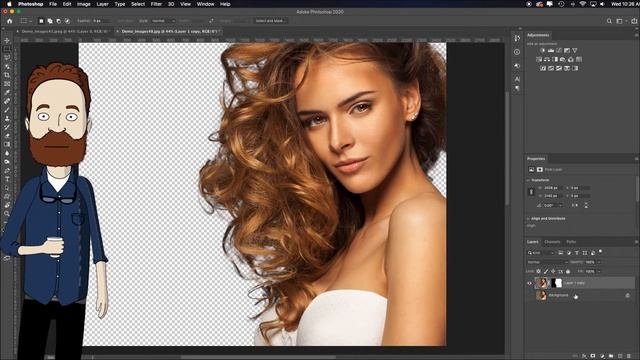Open the layer Opacity slider arrow

[599, 262]
